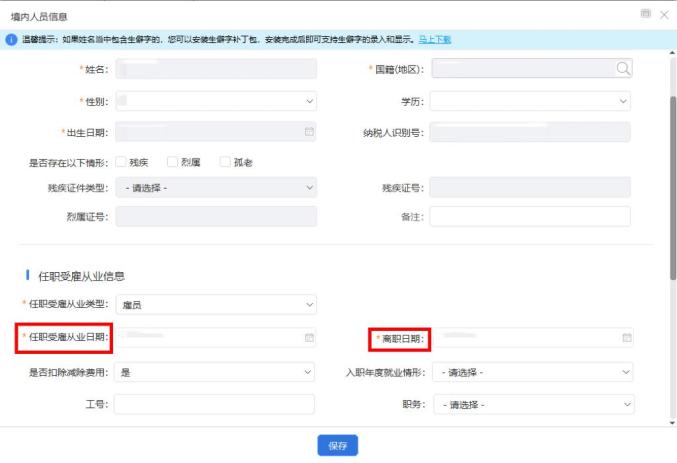Click the magnifier icon in 国籍(地区) field
The height and width of the screenshot is (463, 677).
click(x=623, y=69)
